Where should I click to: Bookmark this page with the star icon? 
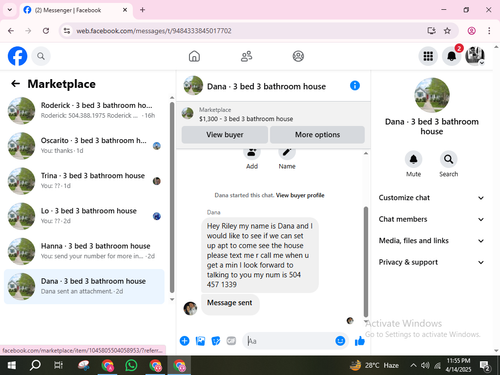447,31
